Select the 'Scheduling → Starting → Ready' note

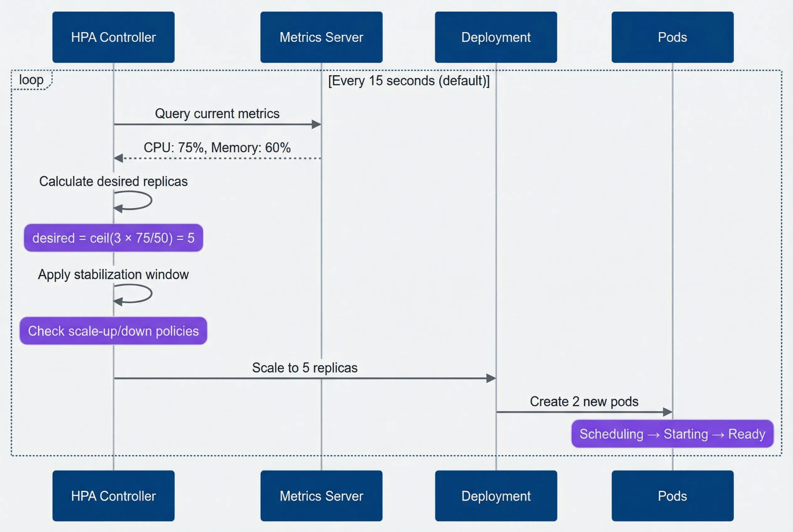673,434
